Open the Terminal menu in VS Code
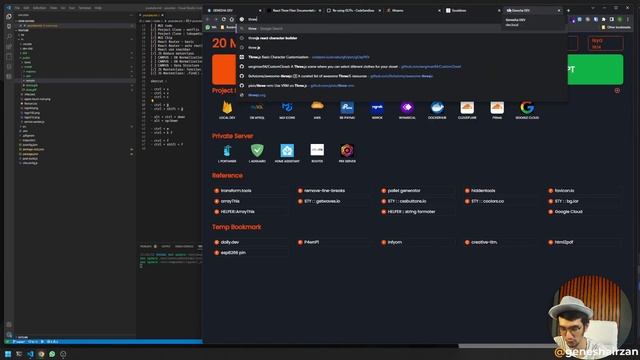Screen dimensions: 640x360 click(84, 8)
